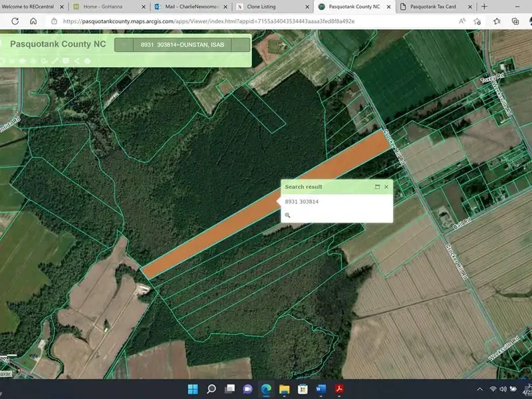532x399 pixels.
Task: Click the 8931 303814 result text
Action: click(x=302, y=201)
